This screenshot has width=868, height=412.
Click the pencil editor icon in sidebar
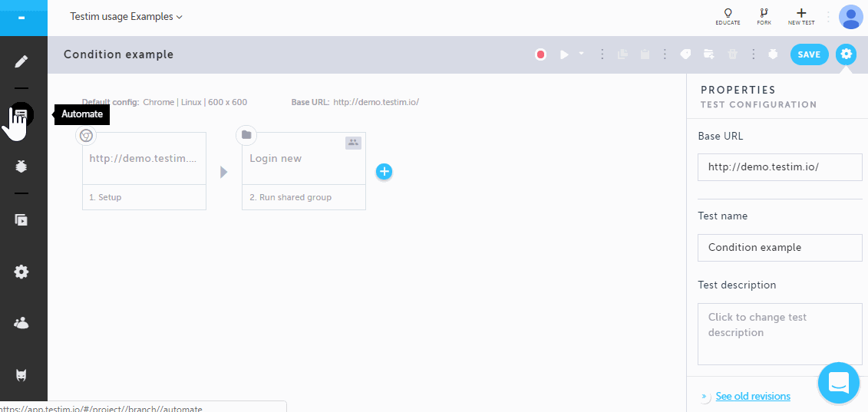(21, 61)
